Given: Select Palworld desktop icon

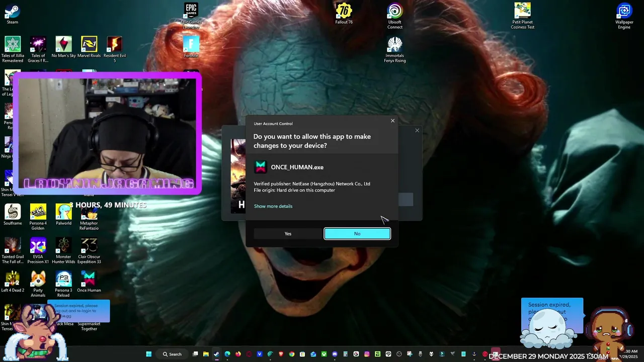Looking at the screenshot, I should (63, 215).
